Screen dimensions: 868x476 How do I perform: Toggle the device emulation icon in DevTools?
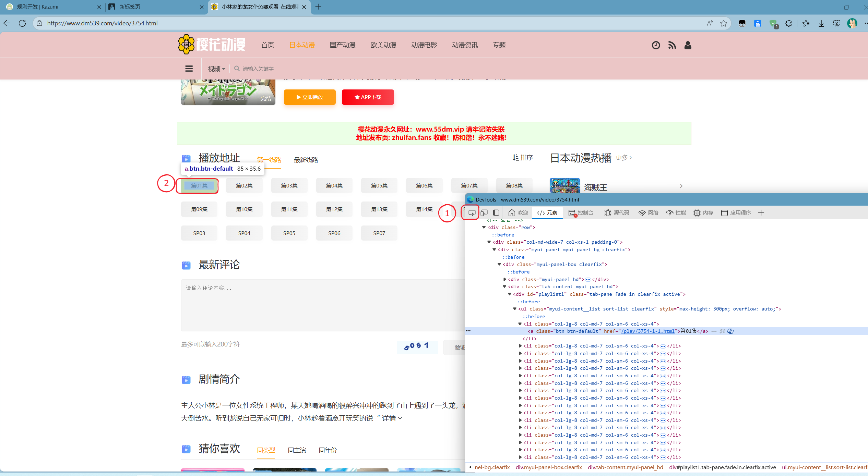tap(484, 213)
